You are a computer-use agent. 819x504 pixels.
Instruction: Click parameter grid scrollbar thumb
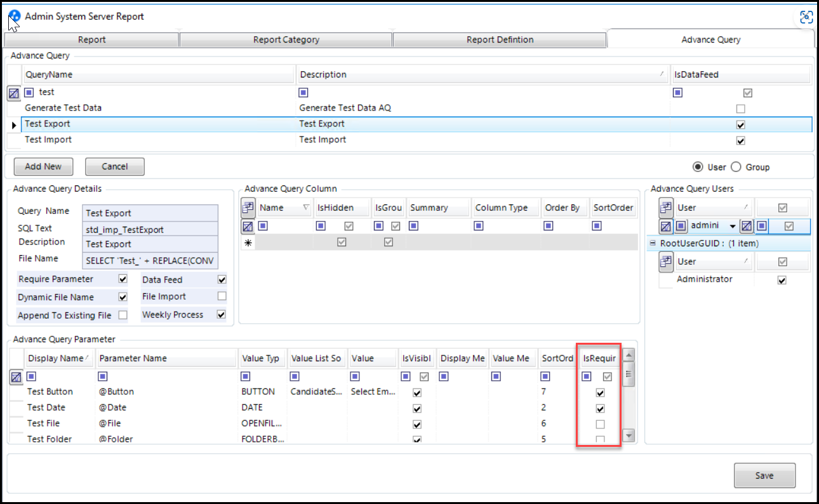[x=629, y=375]
